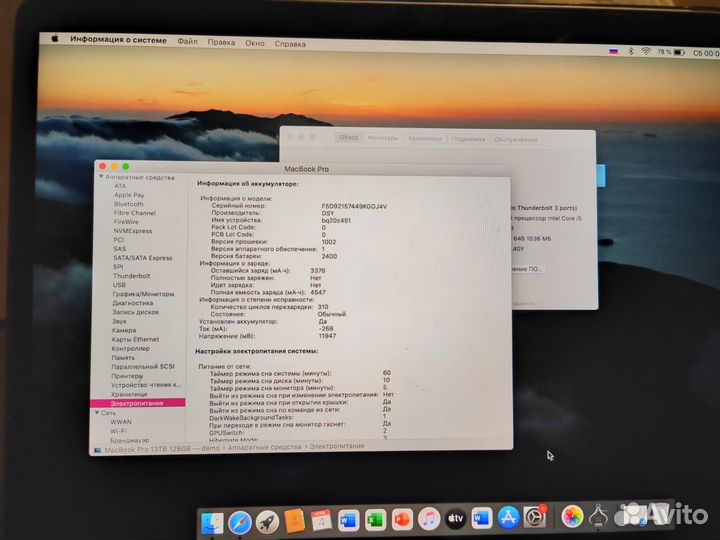Open Finder from the Dock

[213, 523]
